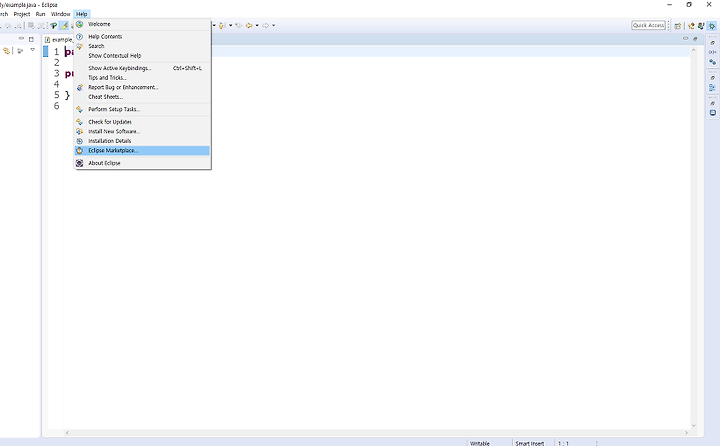Screen dimensions: 720x446
Task: Click the Installation Details icon
Action: point(79,141)
